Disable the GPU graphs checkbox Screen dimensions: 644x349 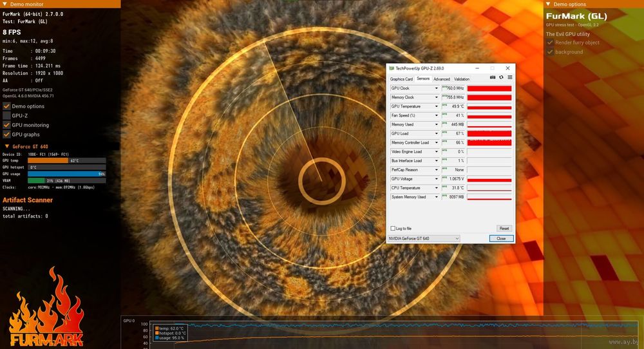coord(6,135)
